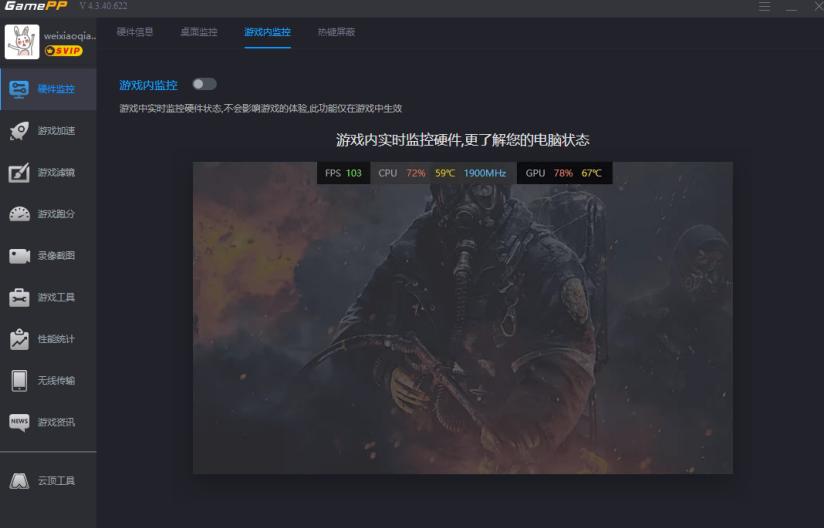Click the weixiaoqia.. username
Image resolution: width=824 pixels, height=528 pixels.
70,36
